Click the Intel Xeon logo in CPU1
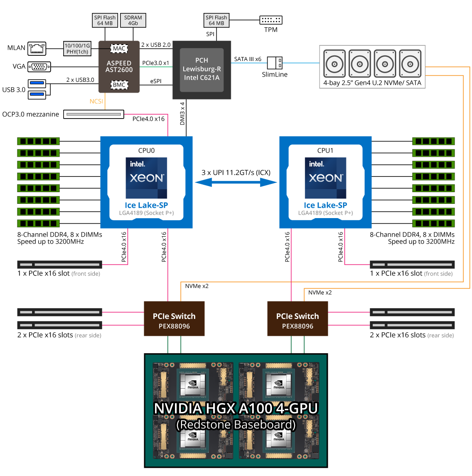The image size is (472, 476). (x=325, y=178)
